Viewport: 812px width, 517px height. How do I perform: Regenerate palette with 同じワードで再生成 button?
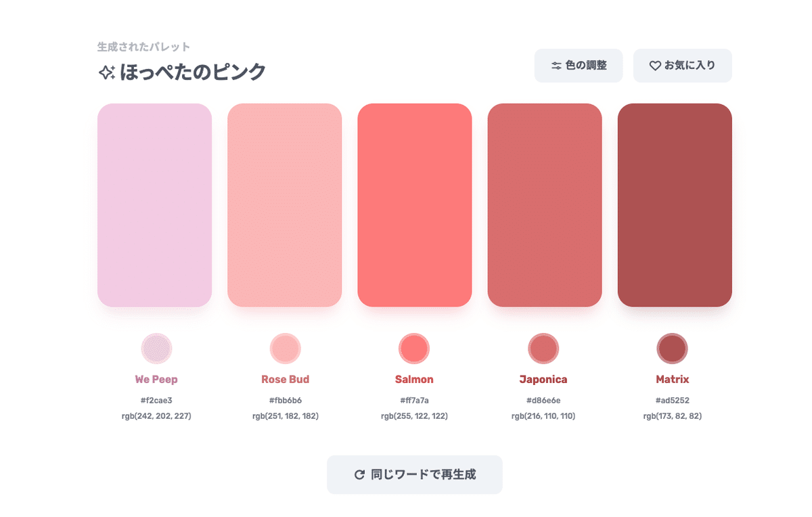click(415, 475)
